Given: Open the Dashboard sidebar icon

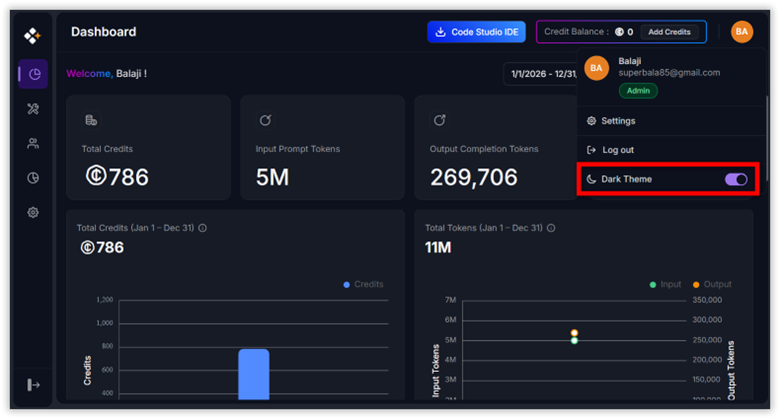Looking at the screenshot, I should coord(33,74).
